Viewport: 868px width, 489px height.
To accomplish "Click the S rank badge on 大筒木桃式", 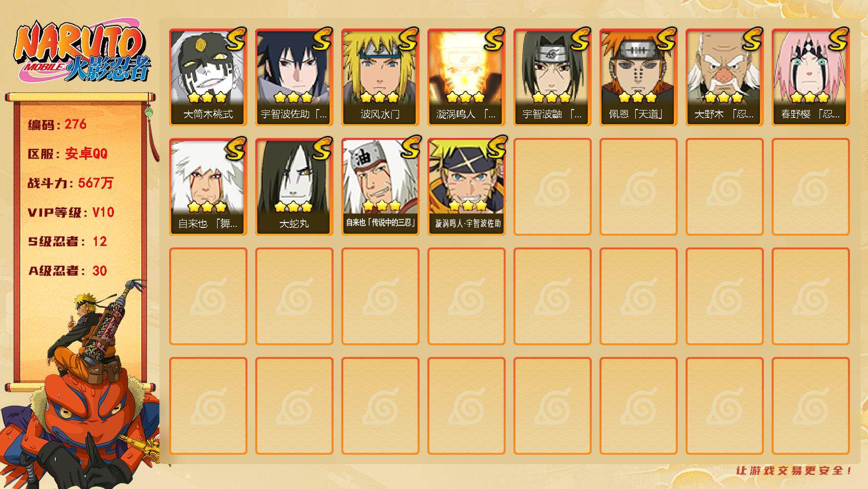I will click(x=235, y=40).
